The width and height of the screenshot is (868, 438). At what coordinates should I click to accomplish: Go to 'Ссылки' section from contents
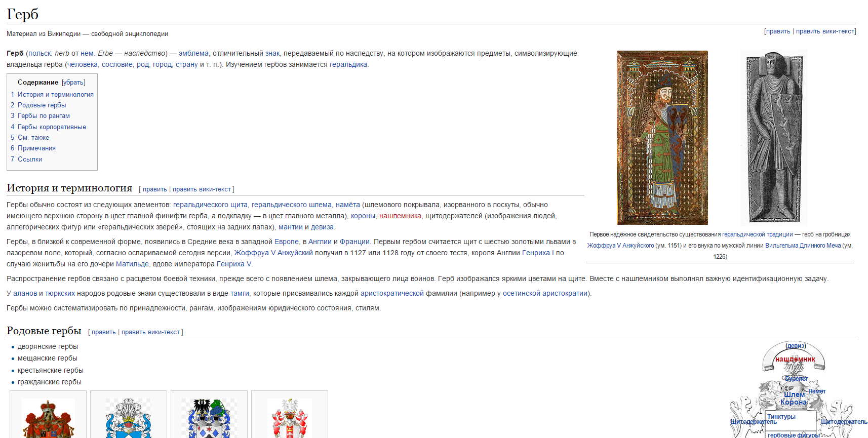click(30, 160)
